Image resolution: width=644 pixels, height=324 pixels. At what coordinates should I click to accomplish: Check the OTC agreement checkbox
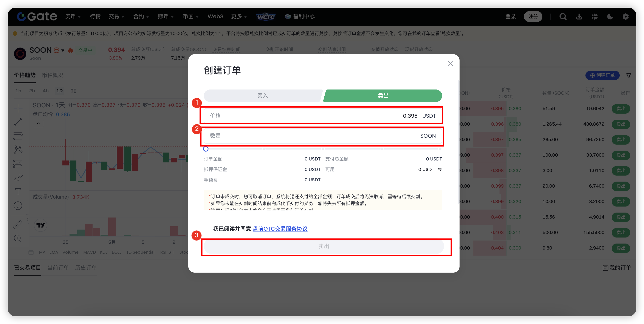coord(207,229)
